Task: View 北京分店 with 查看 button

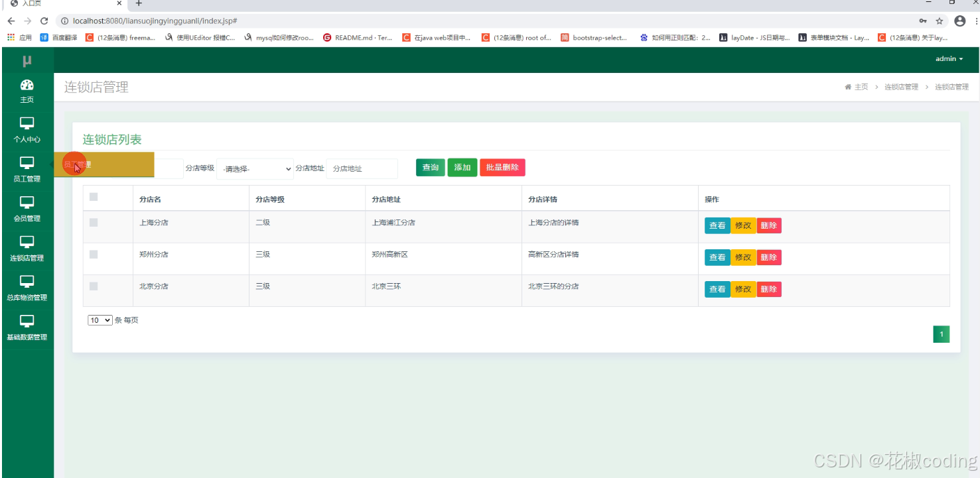Action: pos(717,289)
